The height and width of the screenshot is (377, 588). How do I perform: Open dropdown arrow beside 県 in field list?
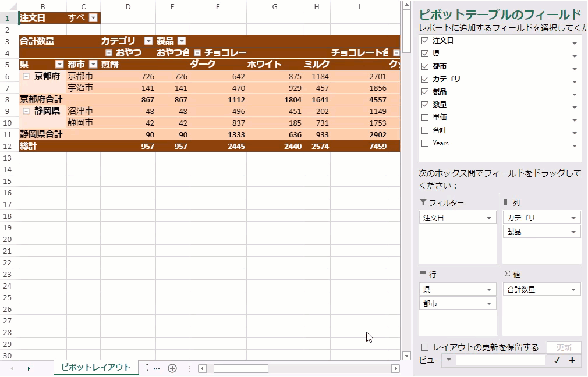point(575,56)
